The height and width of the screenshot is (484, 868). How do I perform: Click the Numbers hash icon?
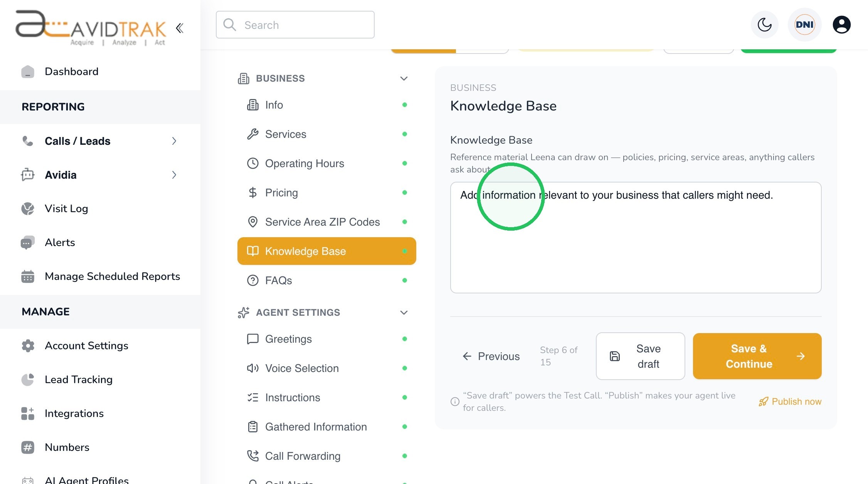(x=28, y=447)
